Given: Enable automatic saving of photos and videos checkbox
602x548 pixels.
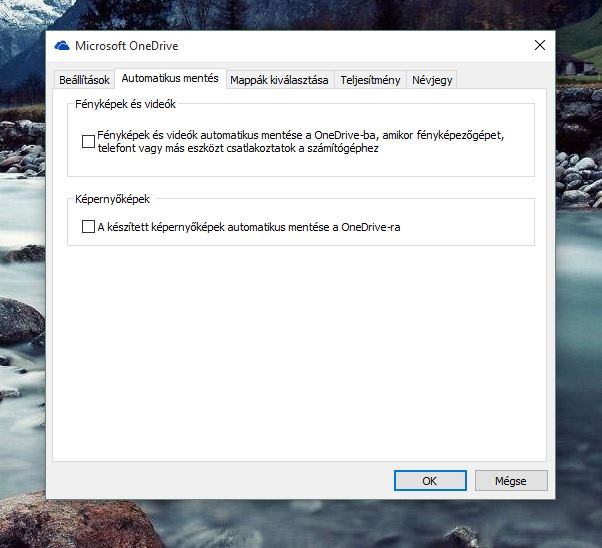Looking at the screenshot, I should tap(88, 141).
